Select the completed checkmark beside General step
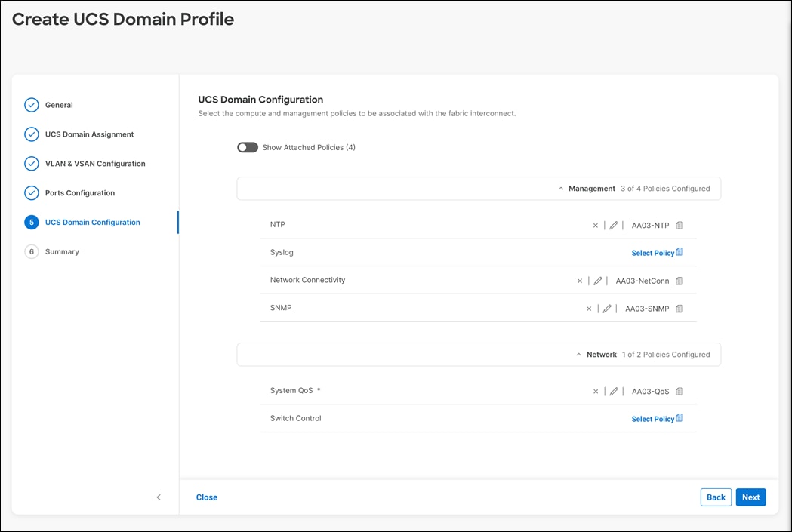 point(31,105)
